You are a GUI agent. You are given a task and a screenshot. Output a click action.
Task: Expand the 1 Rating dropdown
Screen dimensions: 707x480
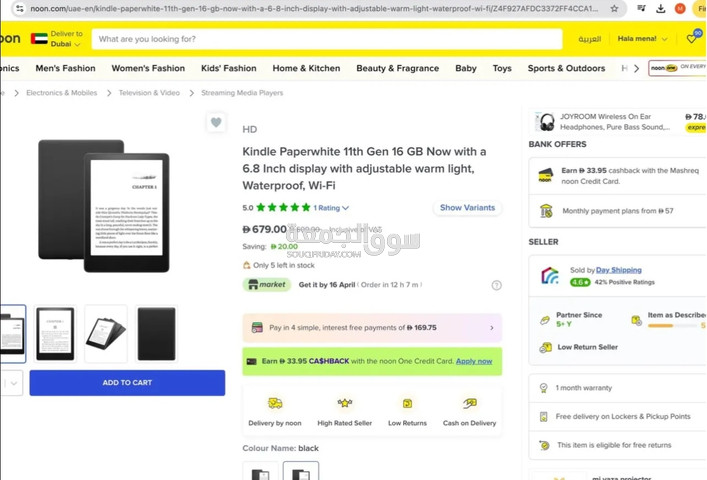pyautogui.click(x=331, y=208)
